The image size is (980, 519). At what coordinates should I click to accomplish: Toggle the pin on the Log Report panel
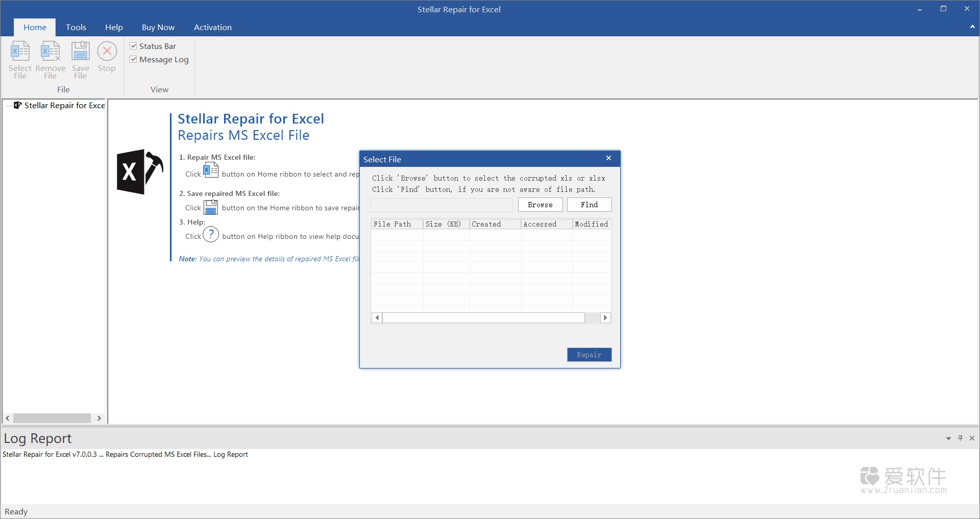pos(960,438)
